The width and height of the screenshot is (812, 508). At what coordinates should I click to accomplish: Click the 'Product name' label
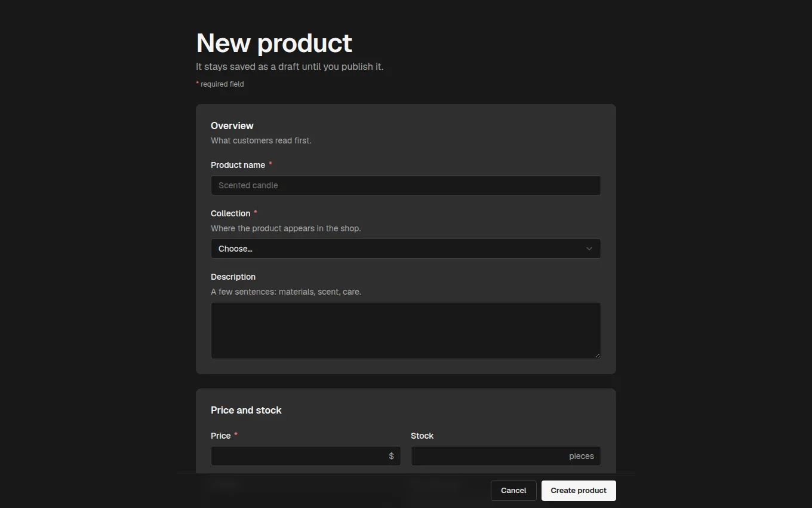238,165
